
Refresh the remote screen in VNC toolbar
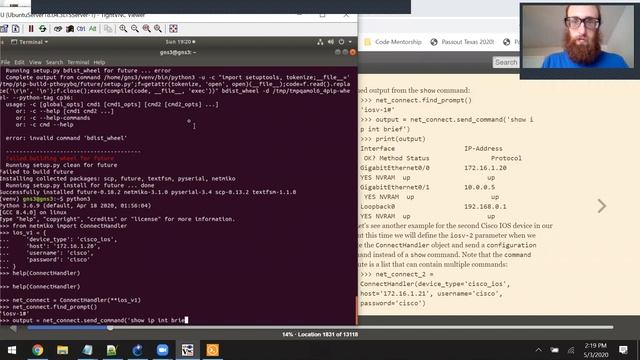[x=42, y=29]
